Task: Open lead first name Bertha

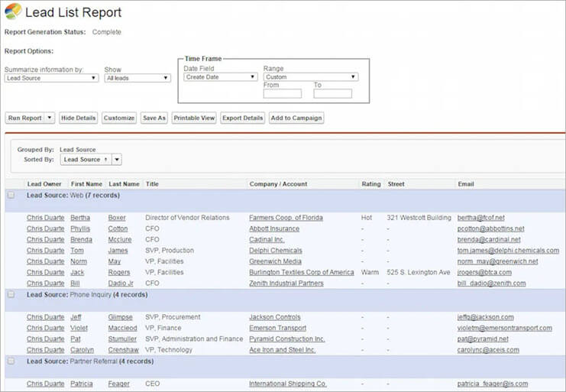Action: [x=80, y=218]
